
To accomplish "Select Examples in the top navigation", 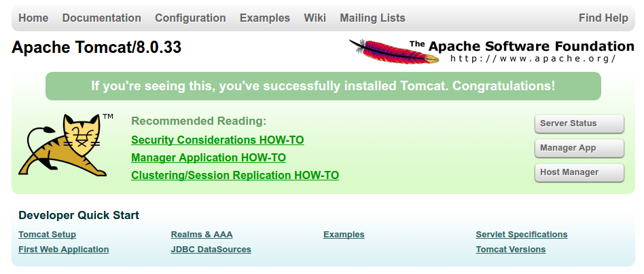I will [265, 18].
